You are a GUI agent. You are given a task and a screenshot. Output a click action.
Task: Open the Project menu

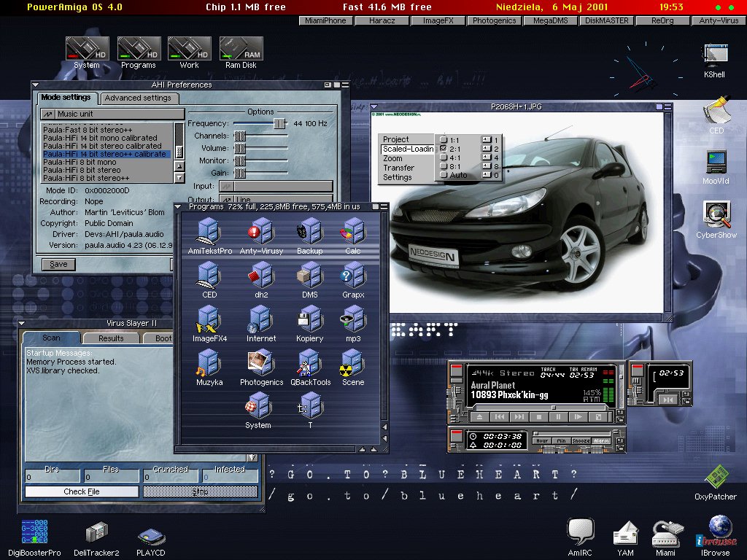pos(396,139)
